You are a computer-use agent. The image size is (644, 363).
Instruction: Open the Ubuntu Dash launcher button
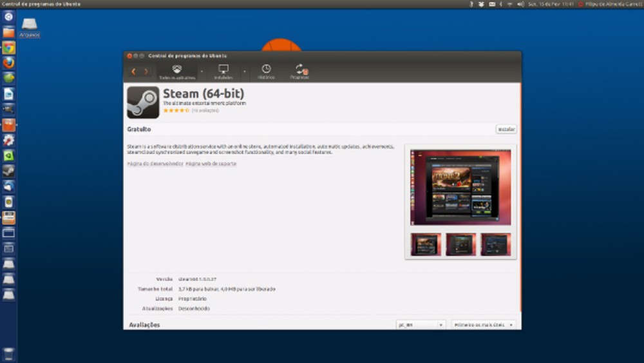8,17
